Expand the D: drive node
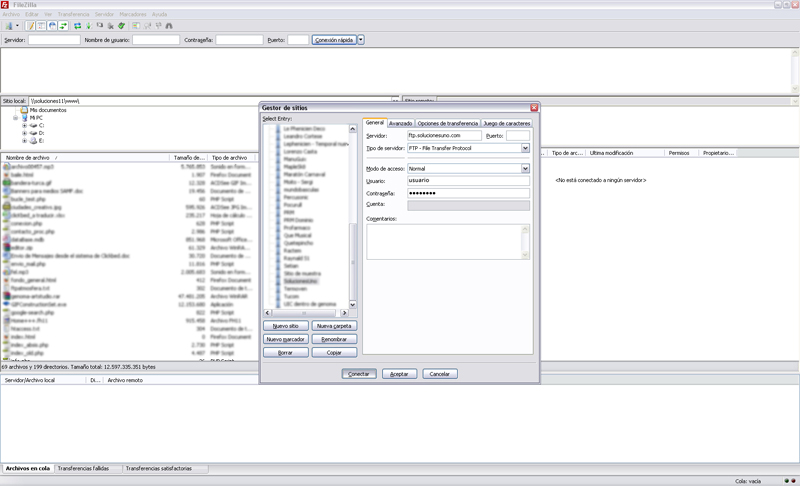 (24, 133)
